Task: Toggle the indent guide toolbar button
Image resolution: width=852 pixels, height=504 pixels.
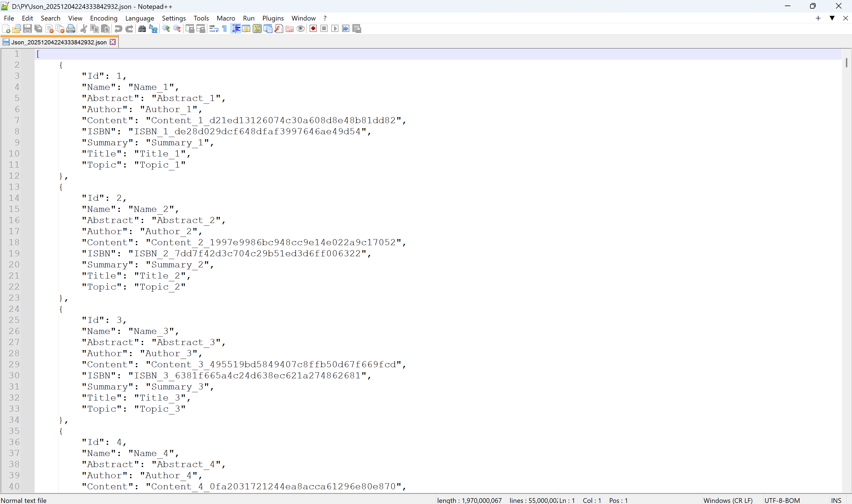Action: click(236, 29)
